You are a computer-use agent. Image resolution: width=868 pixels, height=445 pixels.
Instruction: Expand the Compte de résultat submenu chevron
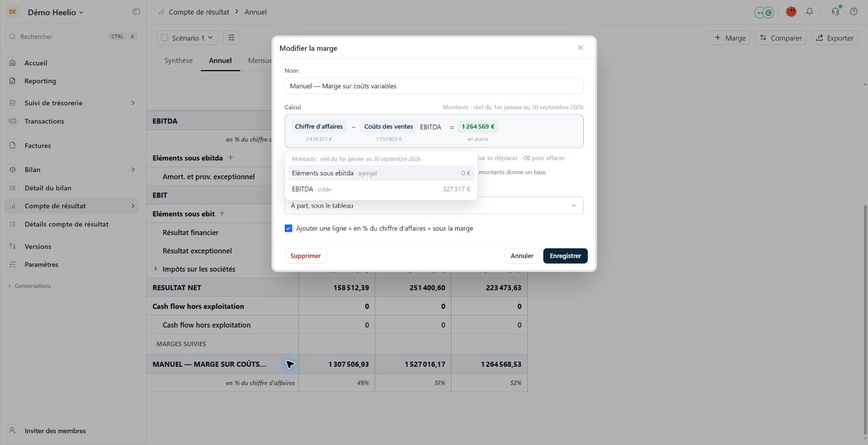coord(133,206)
